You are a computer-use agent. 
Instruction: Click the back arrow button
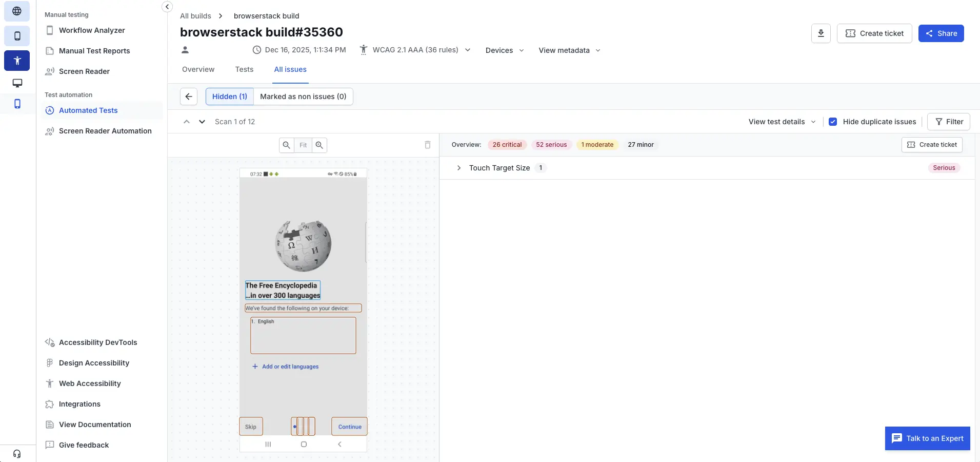(189, 97)
